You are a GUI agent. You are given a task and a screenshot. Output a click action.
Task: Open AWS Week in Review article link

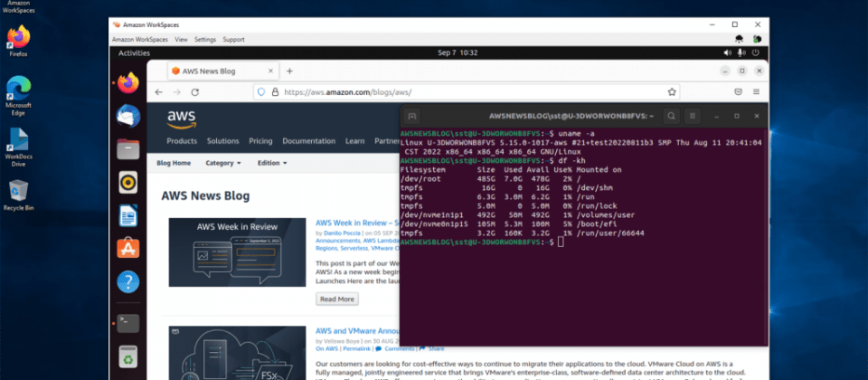click(x=357, y=223)
